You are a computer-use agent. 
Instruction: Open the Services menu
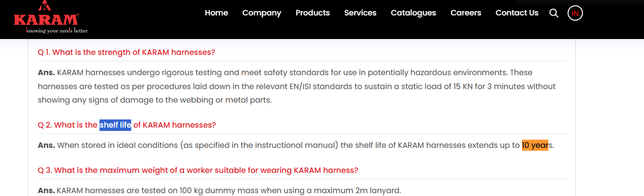pos(360,13)
